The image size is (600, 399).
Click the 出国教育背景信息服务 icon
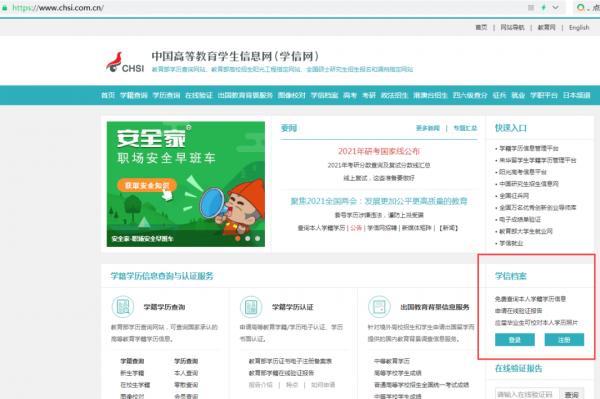[x=379, y=306]
